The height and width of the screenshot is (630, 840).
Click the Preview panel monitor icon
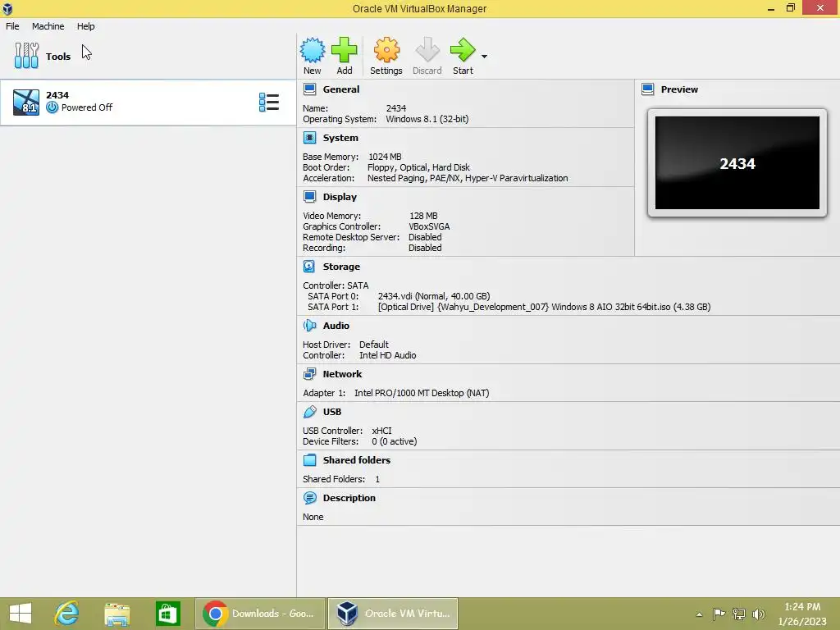[x=648, y=89]
